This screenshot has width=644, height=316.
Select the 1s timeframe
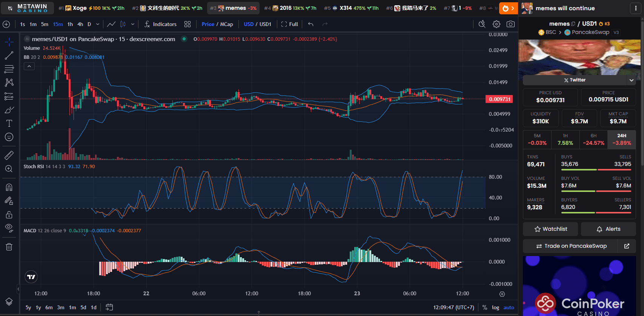[x=23, y=24]
